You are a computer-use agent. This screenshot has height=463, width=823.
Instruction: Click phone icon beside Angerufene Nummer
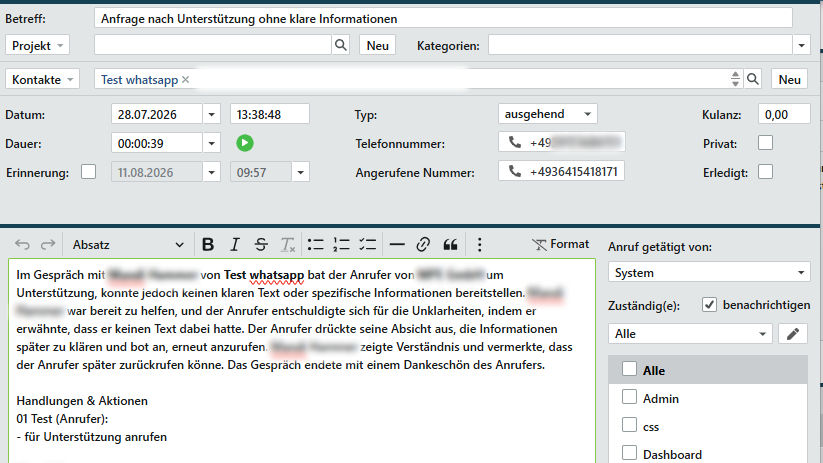[515, 172]
